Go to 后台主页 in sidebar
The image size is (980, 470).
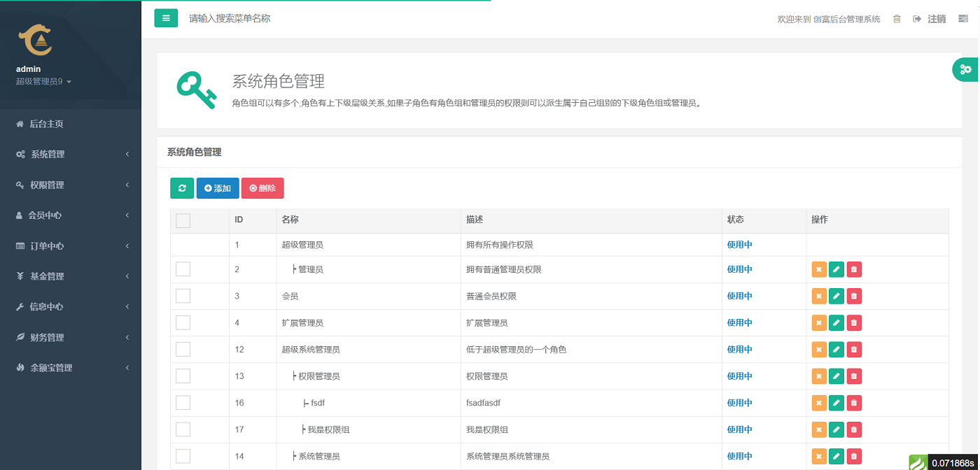click(x=46, y=124)
